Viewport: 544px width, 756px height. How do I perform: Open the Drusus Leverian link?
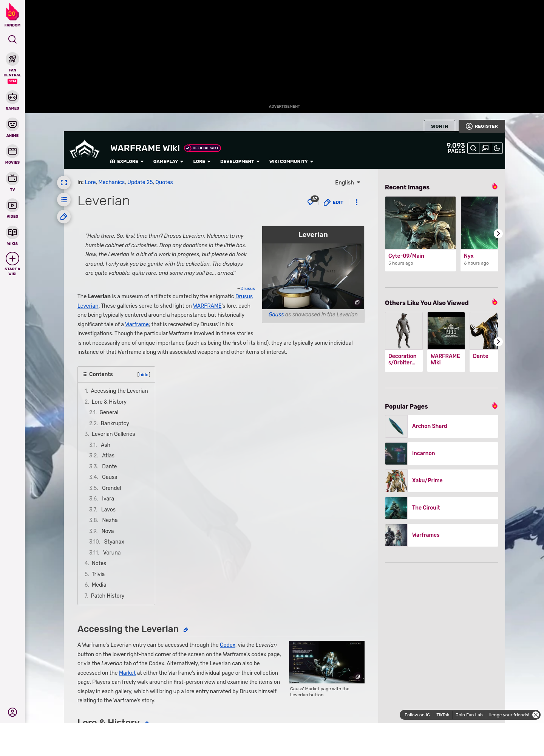pyautogui.click(x=244, y=296)
